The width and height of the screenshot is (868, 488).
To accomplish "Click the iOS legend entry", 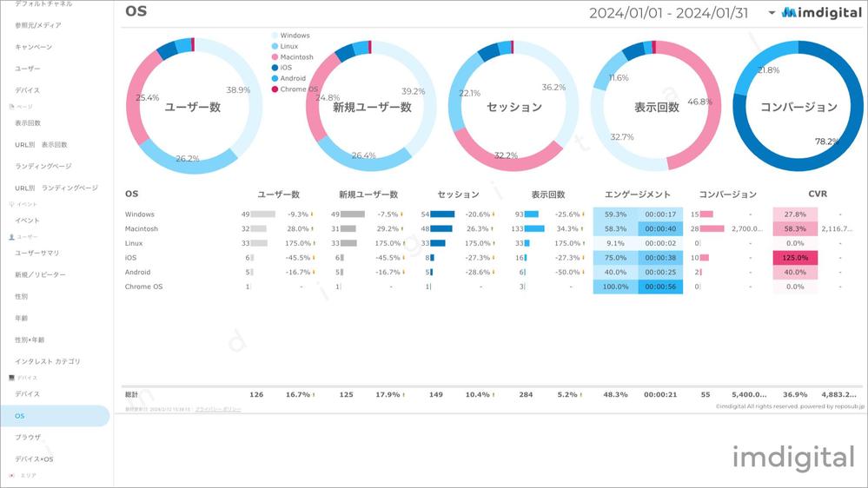I will (x=282, y=68).
